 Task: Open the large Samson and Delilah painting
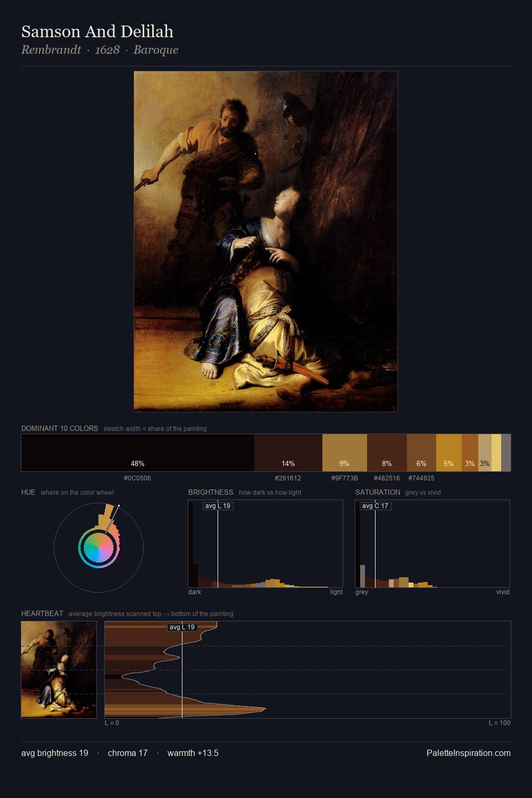click(x=265, y=242)
